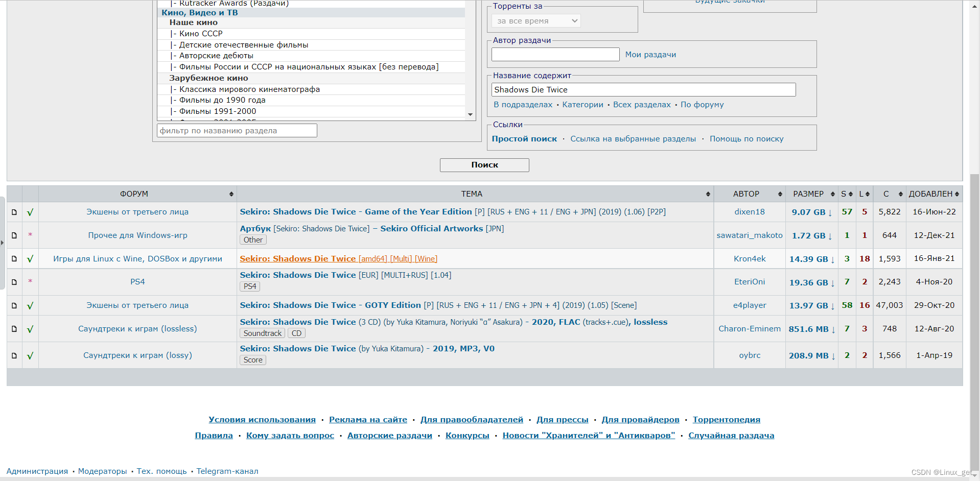The width and height of the screenshot is (980, 481).
Task: Click document icon in oybrc row
Action: pyautogui.click(x=14, y=355)
